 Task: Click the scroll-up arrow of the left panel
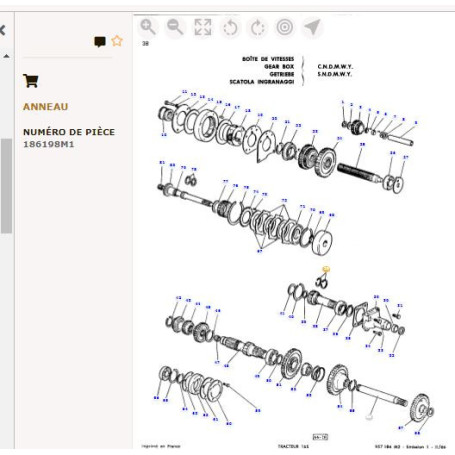[x=6, y=56]
